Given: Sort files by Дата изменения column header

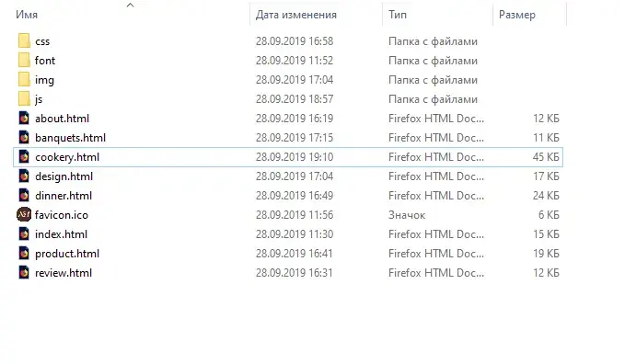Looking at the screenshot, I should 296,15.
